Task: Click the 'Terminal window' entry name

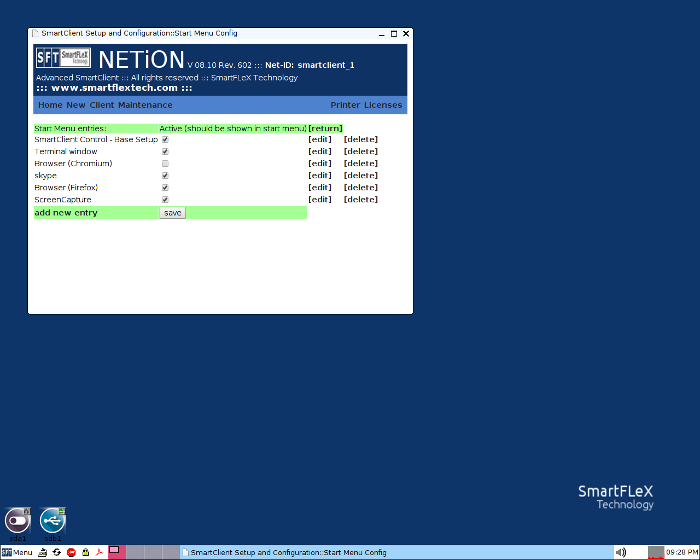Action: point(66,152)
